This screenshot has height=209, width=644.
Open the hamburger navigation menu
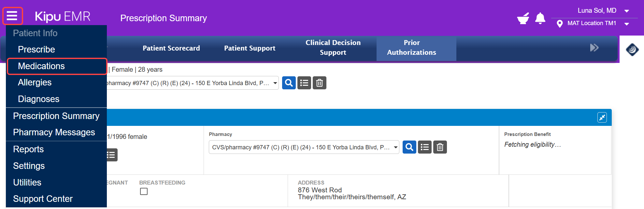12,16
